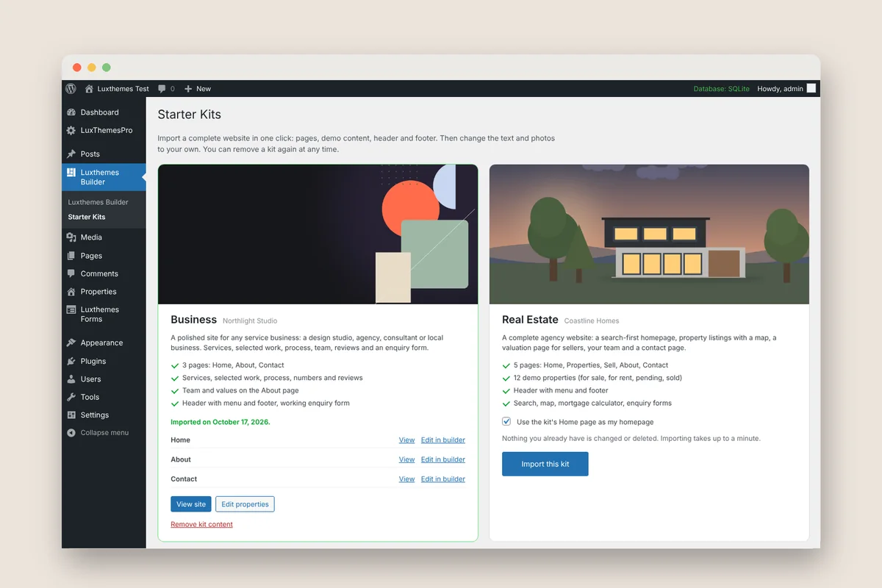The height and width of the screenshot is (588, 882).
Task: Uncheck use kit's Home page as homepage
Action: (x=506, y=422)
